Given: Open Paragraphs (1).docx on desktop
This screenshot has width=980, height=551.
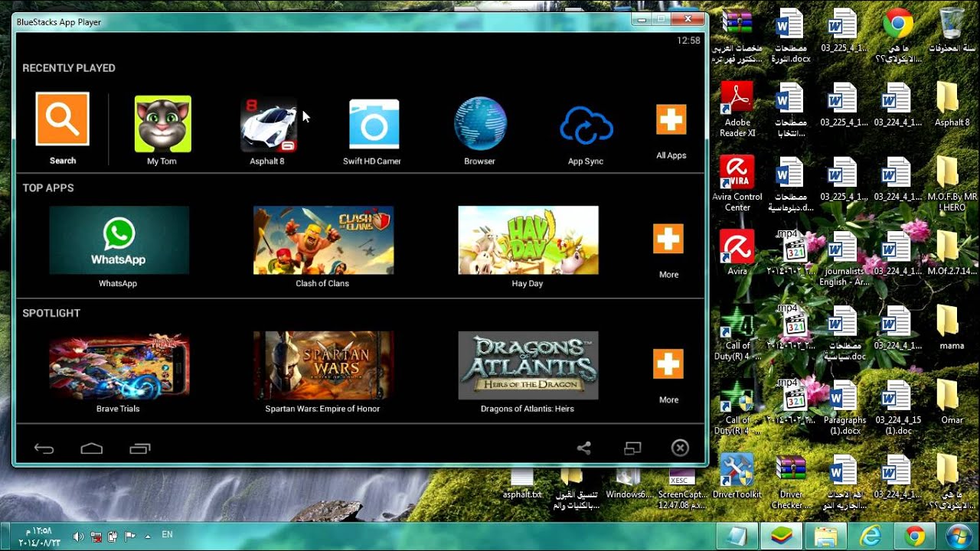Looking at the screenshot, I should (844, 407).
